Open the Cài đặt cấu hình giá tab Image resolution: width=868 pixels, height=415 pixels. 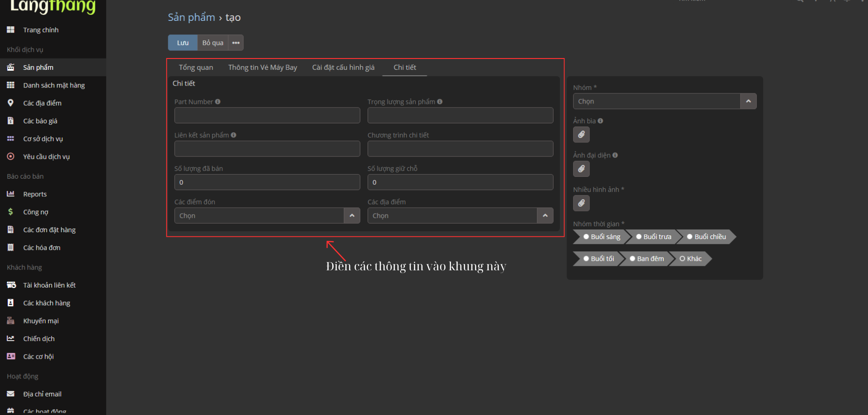(343, 67)
